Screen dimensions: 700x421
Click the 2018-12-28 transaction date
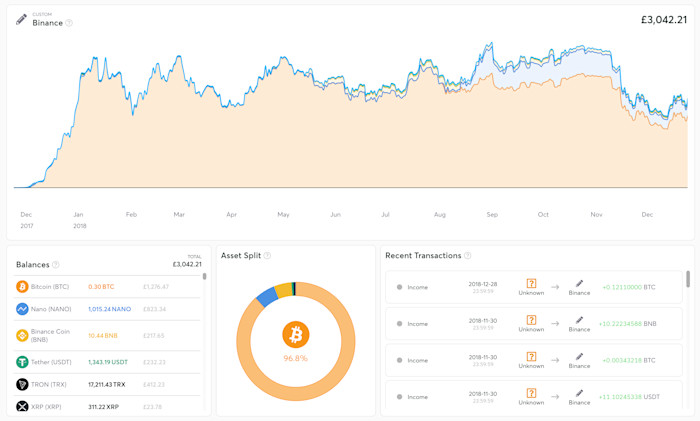pos(483,284)
